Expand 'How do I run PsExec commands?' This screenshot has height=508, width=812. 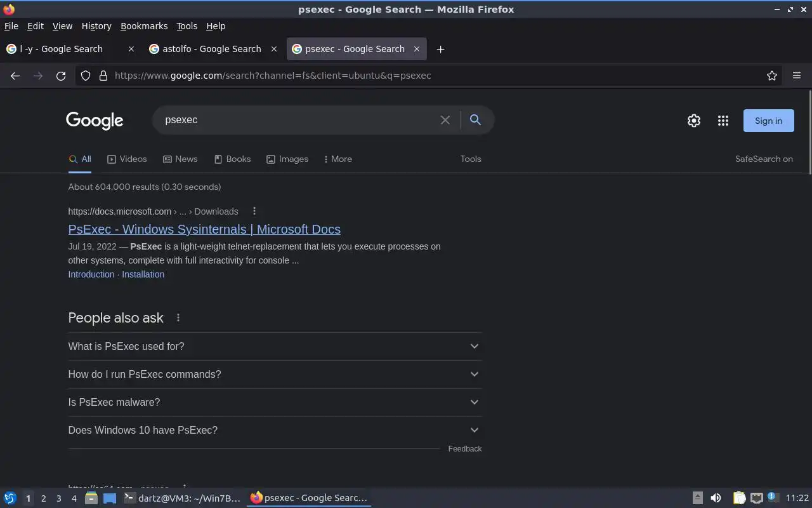(275, 374)
